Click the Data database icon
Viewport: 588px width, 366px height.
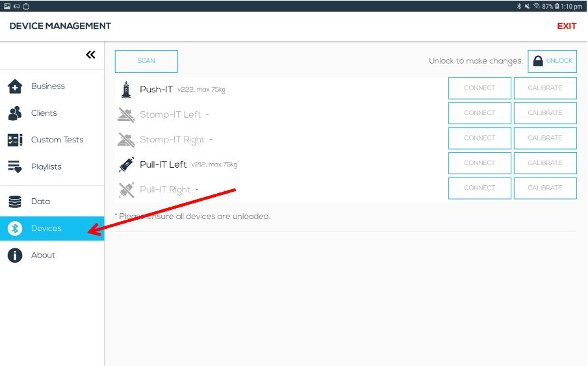pyautogui.click(x=15, y=202)
